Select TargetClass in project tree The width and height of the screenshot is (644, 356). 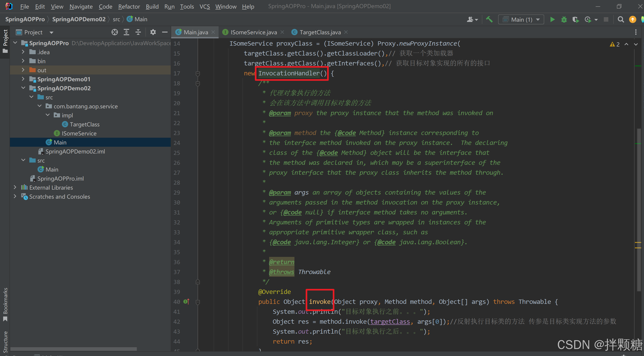[84, 125]
